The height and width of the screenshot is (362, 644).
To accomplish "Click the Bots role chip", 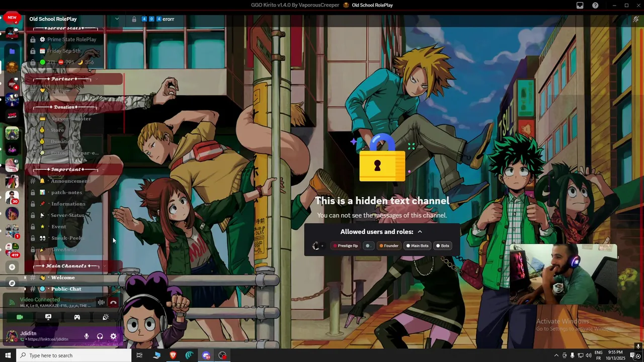I will [x=442, y=246].
